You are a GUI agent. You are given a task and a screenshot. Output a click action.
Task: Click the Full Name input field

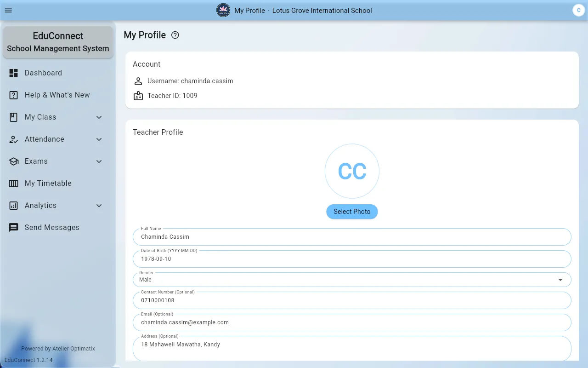click(x=352, y=236)
